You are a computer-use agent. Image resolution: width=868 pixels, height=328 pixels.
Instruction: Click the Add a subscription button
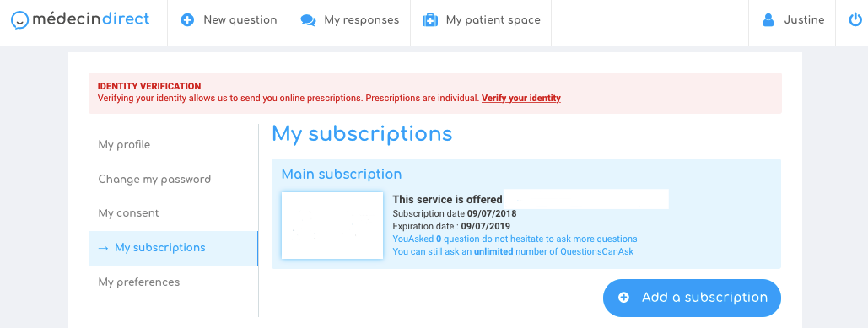pos(692,298)
